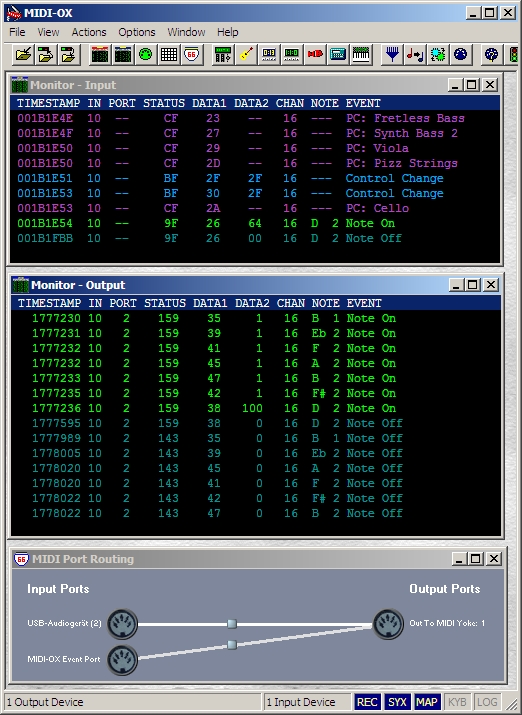The image size is (522, 715).
Task: Click the red-blue note mapping icon
Action: pyautogui.click(x=415, y=55)
